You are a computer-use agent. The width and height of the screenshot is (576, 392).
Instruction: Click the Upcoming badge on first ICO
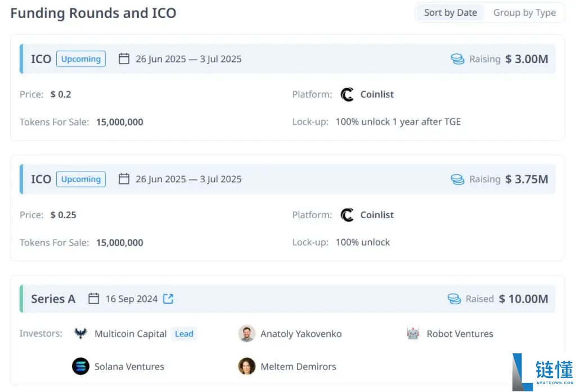(81, 59)
